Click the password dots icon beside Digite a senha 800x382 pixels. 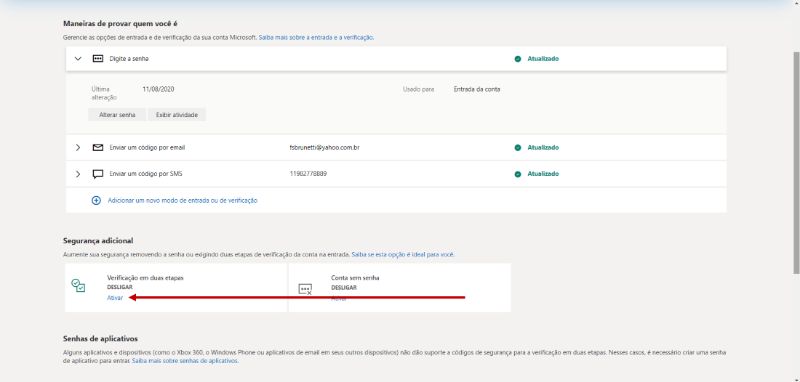97,59
